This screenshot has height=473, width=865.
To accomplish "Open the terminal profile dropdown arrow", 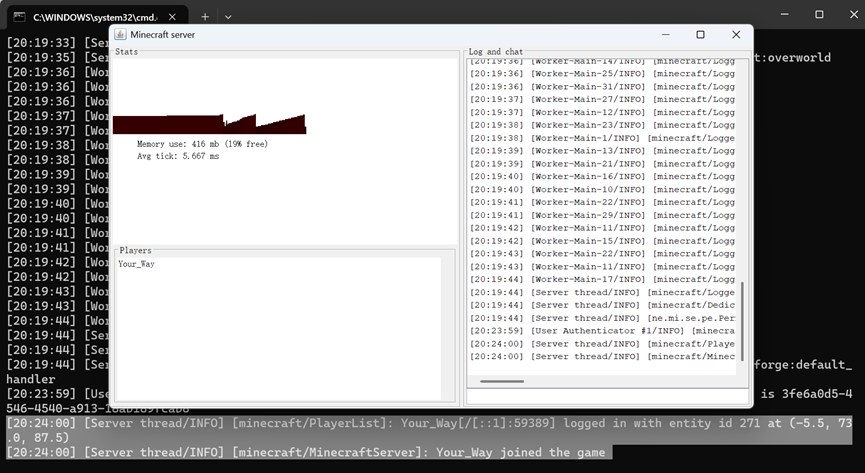I will click(228, 17).
